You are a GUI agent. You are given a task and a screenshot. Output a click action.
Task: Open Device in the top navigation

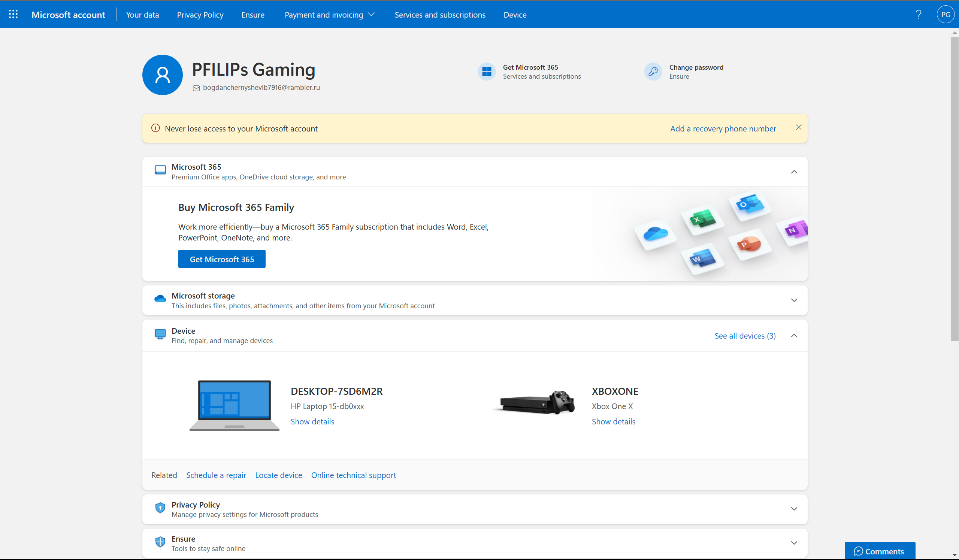(x=515, y=15)
